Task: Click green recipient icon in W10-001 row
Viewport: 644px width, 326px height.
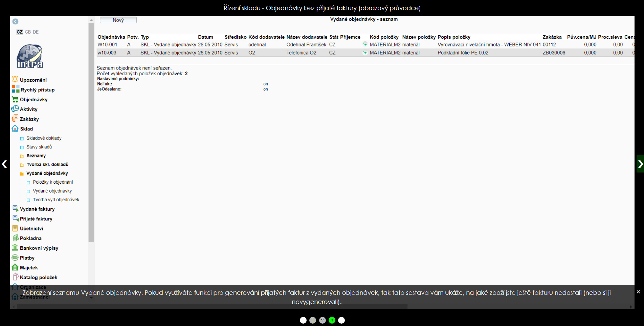Action: pyautogui.click(x=365, y=44)
